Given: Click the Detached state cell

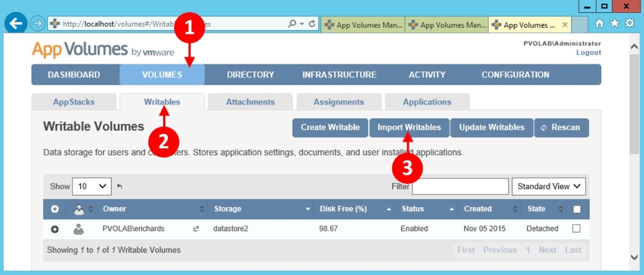Looking at the screenshot, I should [542, 228].
